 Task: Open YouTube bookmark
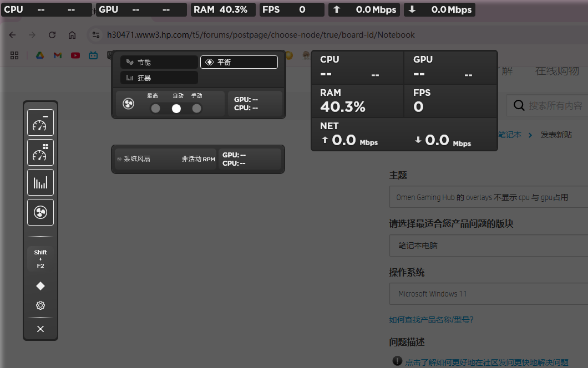point(75,55)
